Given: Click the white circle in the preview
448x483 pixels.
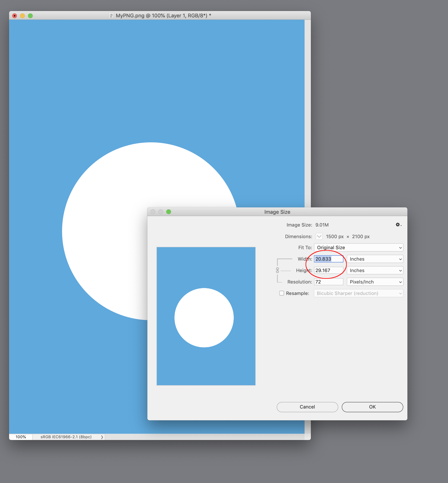Looking at the screenshot, I should (x=204, y=318).
